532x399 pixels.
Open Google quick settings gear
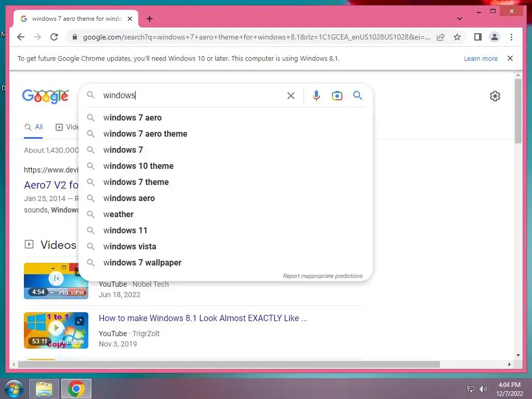[x=495, y=96]
